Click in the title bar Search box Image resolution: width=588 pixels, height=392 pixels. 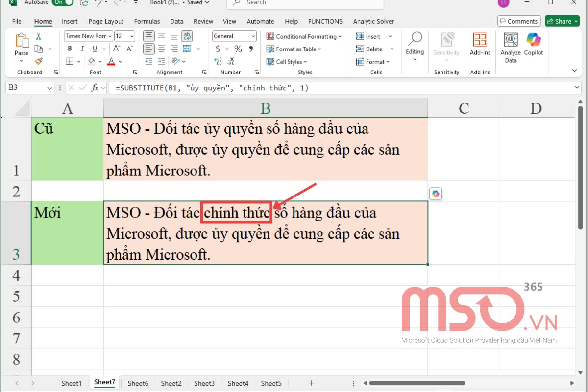pyautogui.click(x=305, y=3)
